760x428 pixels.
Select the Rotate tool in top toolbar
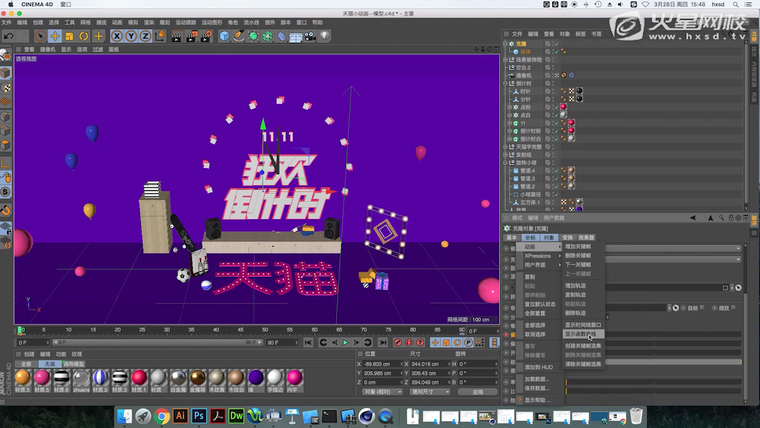[x=84, y=37]
